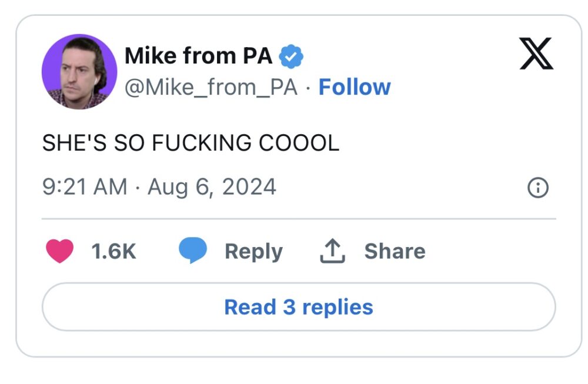Screen dimensions: 588x384
Task: Click the blue reply speech bubble icon
Action: (193, 251)
